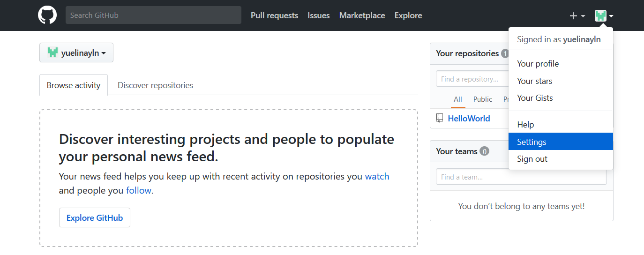Choose Help in the user menu
This screenshot has height=255, width=644.
[x=561, y=125]
